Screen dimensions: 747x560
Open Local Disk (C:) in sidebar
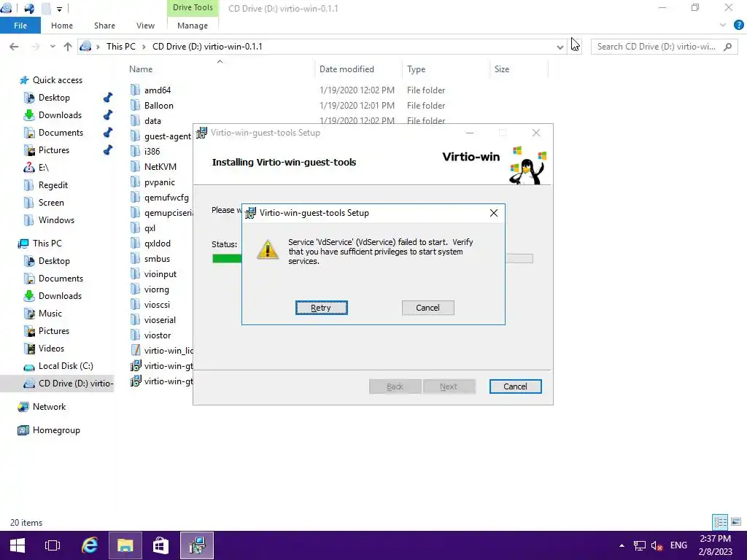(x=65, y=366)
